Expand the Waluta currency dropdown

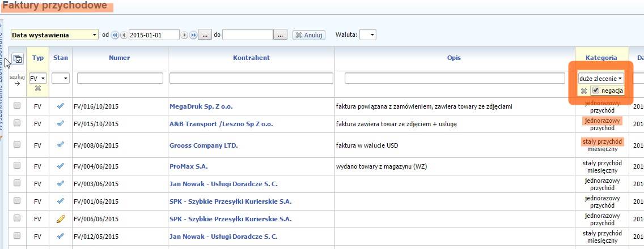tap(368, 35)
